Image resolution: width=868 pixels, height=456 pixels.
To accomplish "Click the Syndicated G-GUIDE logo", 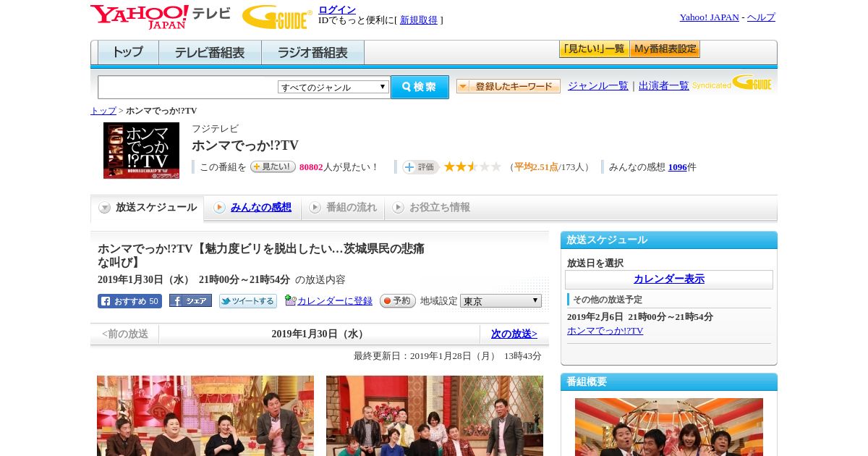I will [x=732, y=83].
